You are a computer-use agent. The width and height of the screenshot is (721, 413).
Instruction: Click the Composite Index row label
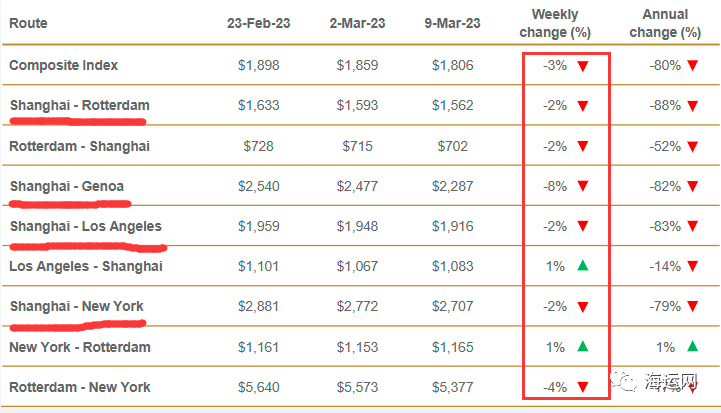coord(64,65)
